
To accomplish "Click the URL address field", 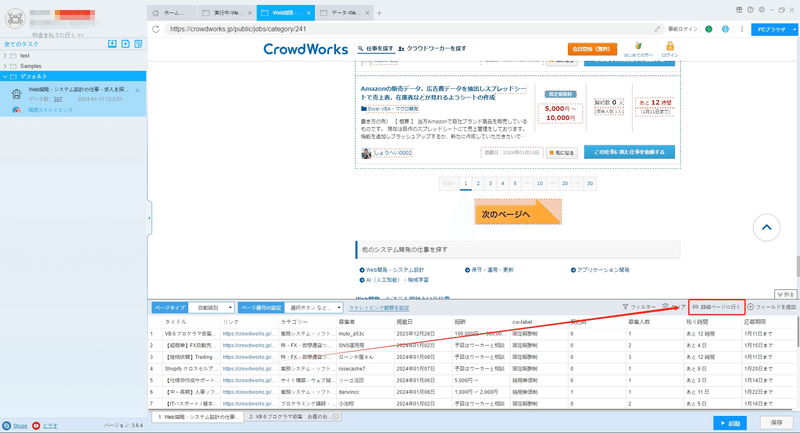I will click(408, 29).
